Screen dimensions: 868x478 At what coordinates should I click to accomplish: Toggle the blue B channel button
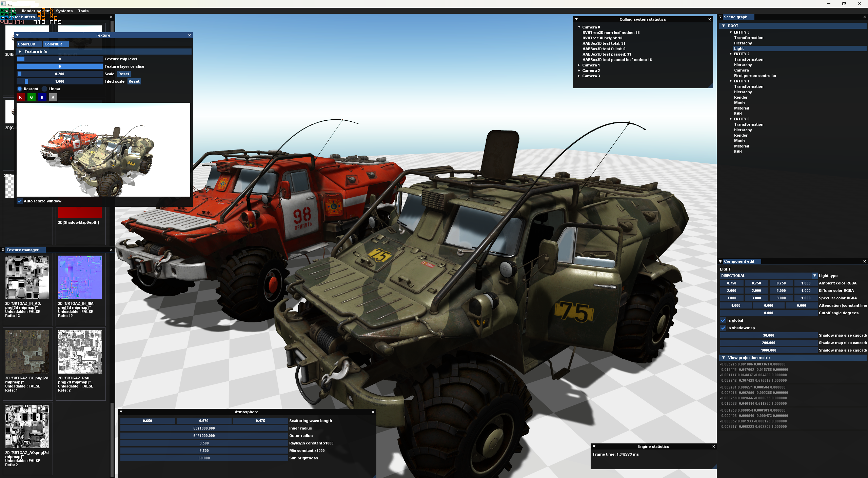(x=42, y=97)
